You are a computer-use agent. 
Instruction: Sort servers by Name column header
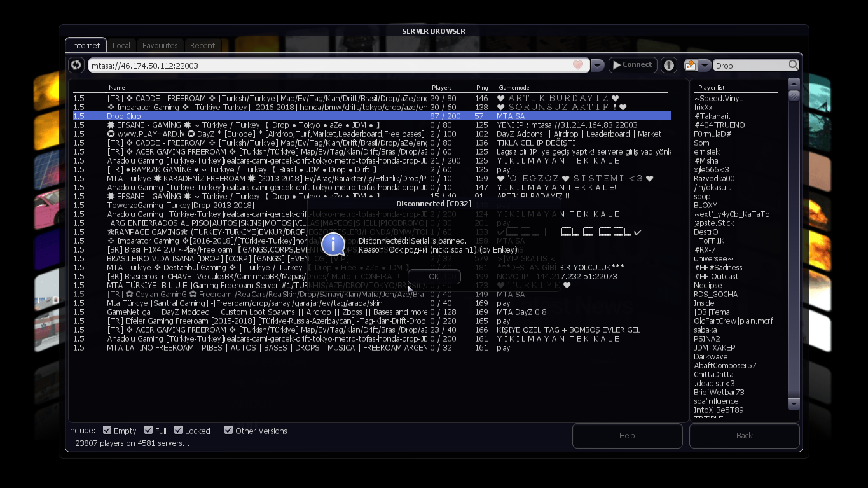117,88
